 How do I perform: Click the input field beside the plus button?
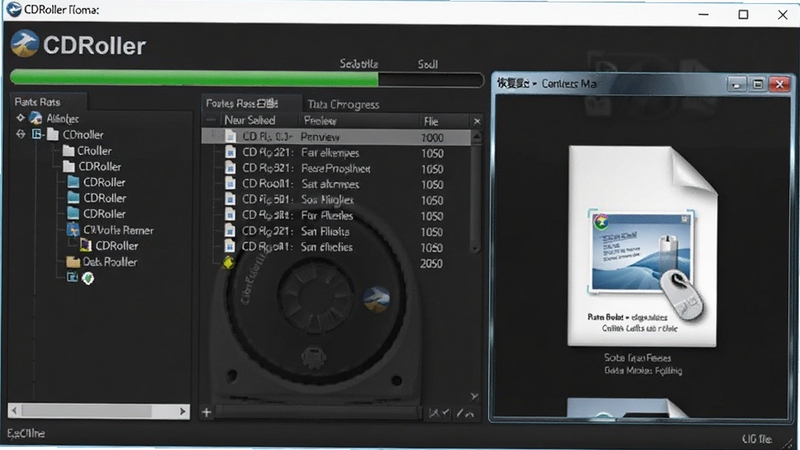(x=318, y=412)
